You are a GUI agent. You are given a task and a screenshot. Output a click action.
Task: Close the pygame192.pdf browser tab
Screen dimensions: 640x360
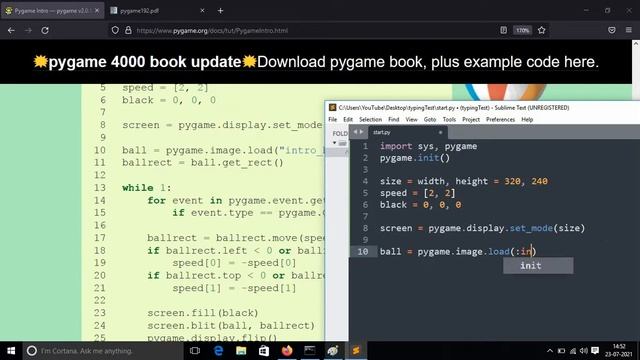(x=202, y=11)
